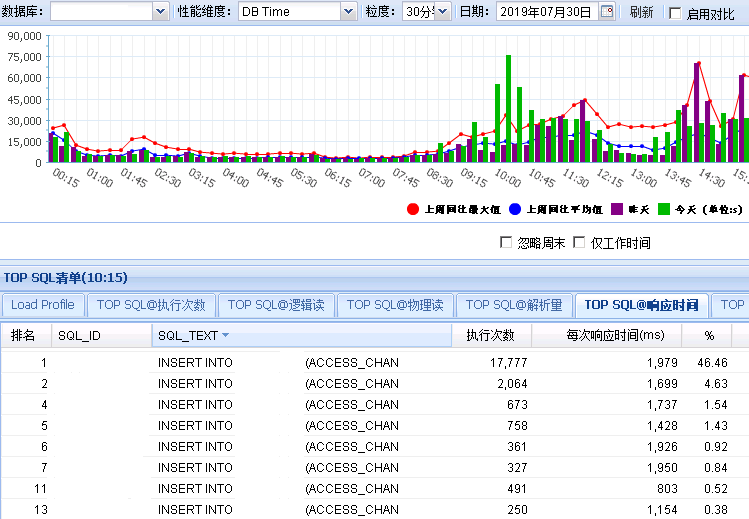Click the red 上周同比最大值 legend dot
This screenshot has width=749, height=519.
(x=412, y=209)
